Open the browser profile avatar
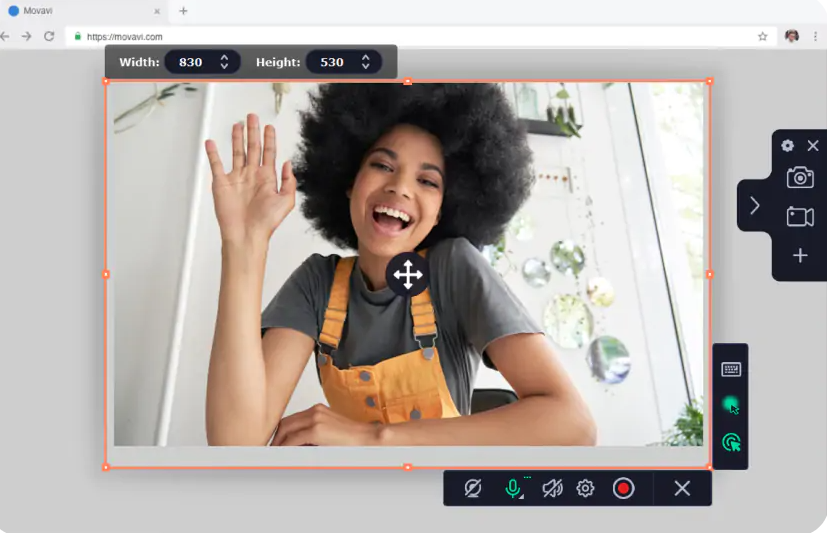The height and width of the screenshot is (533, 827). pyautogui.click(x=792, y=36)
